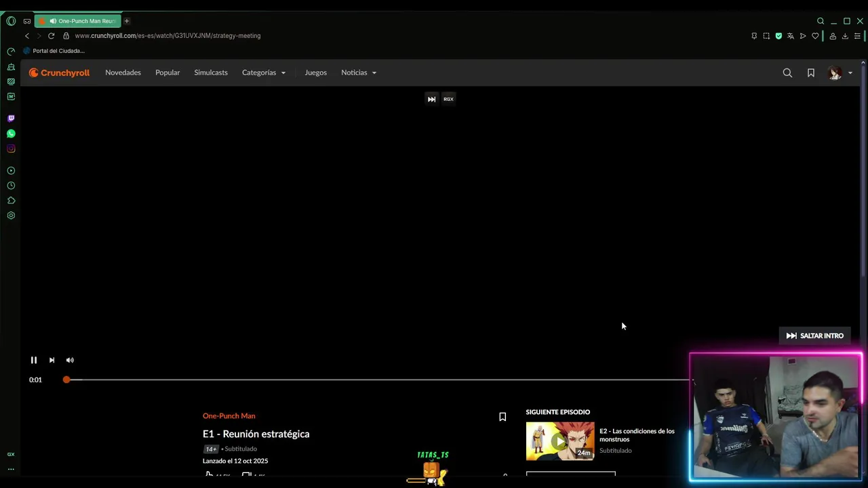This screenshot has width=868, height=488.
Task: Open E2 - Las condiciones de los monstruos
Action: coord(637,435)
